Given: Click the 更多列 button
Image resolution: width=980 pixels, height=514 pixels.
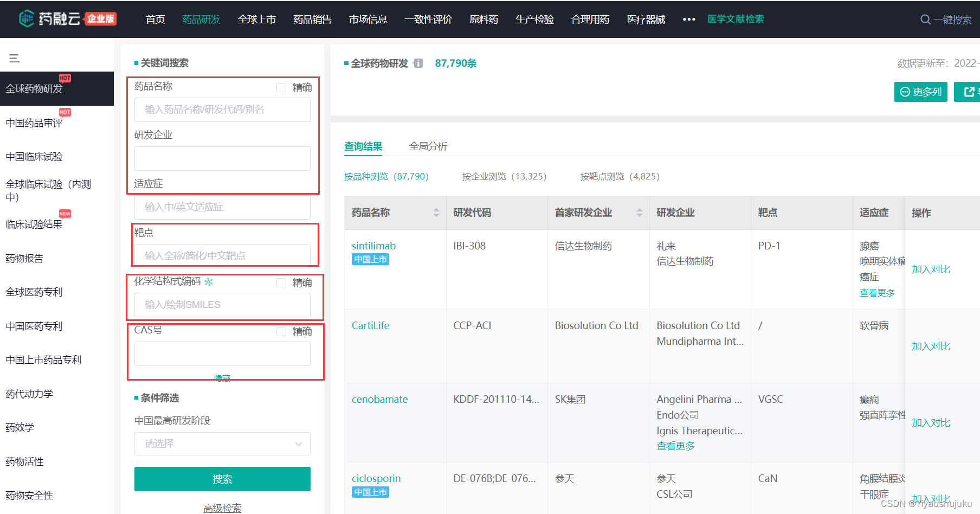Looking at the screenshot, I should [920, 92].
